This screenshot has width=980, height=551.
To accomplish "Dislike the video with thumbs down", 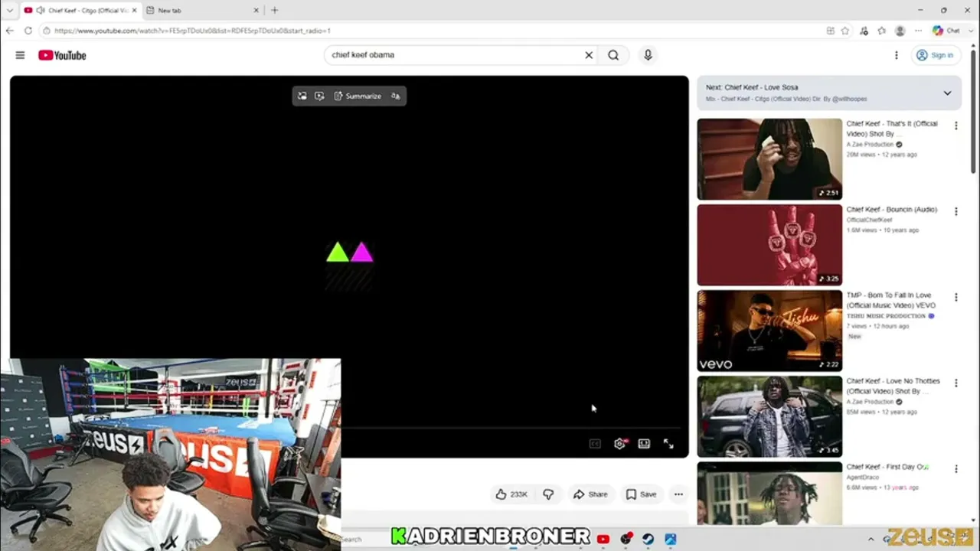I will (548, 494).
